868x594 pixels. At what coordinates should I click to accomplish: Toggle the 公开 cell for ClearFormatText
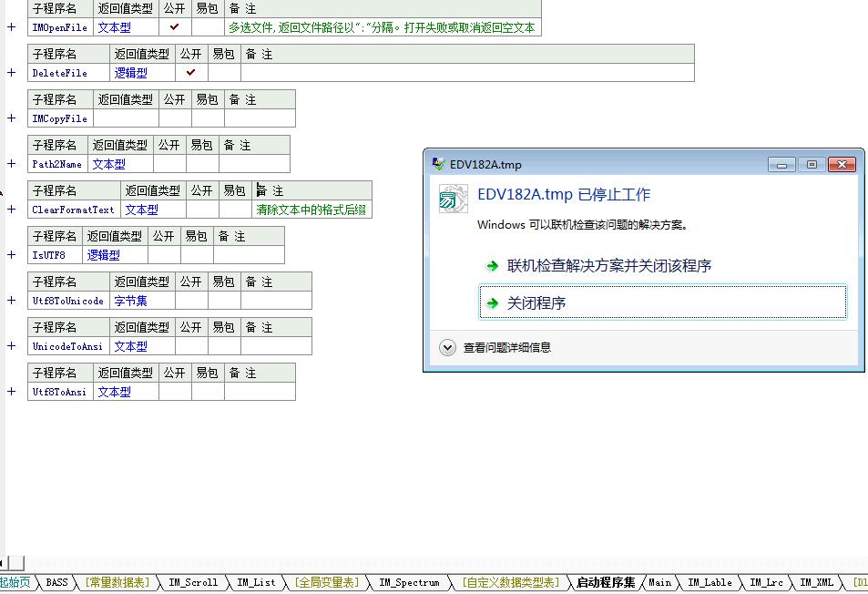(202, 210)
